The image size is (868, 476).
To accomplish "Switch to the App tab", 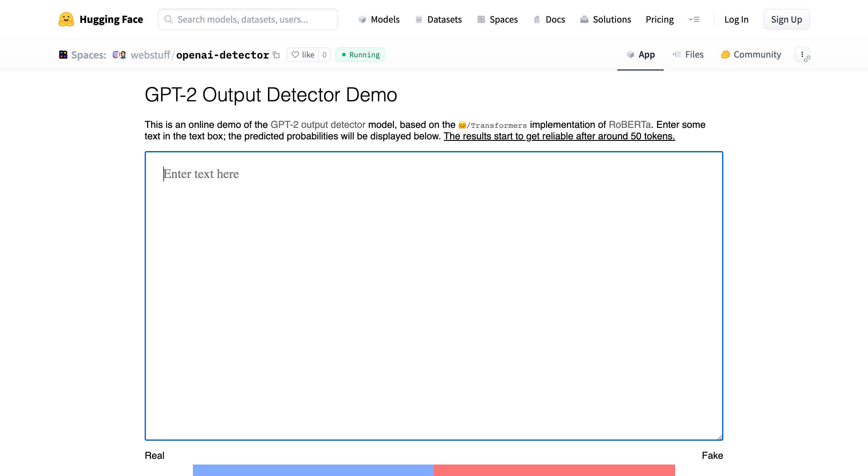I will point(640,55).
